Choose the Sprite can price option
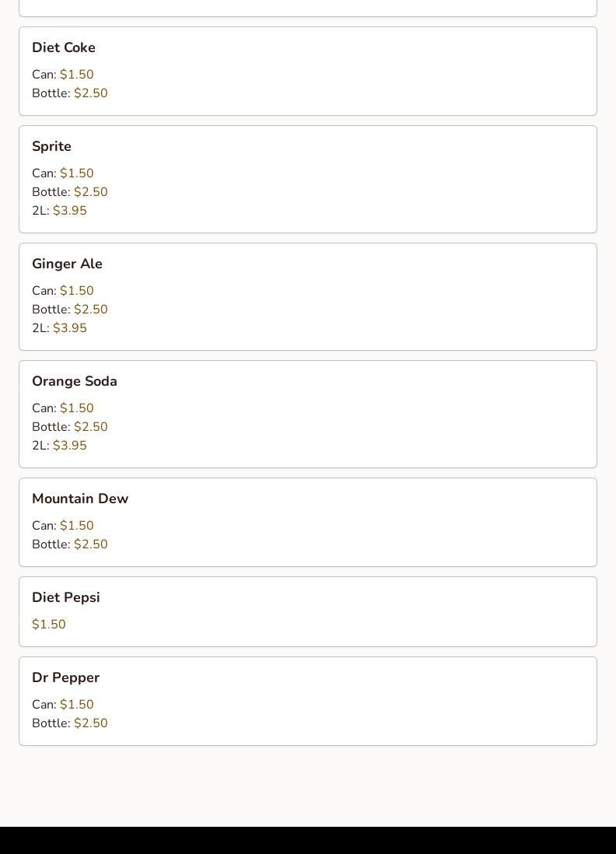Viewport: 616px width, 854px height. pos(77,173)
